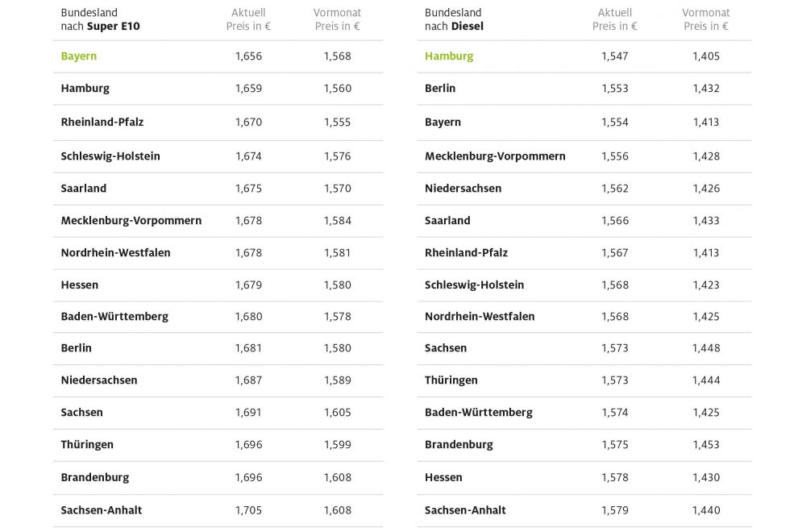Click Thüringen in the Diesel table
The image size is (798, 532).
(x=451, y=380)
